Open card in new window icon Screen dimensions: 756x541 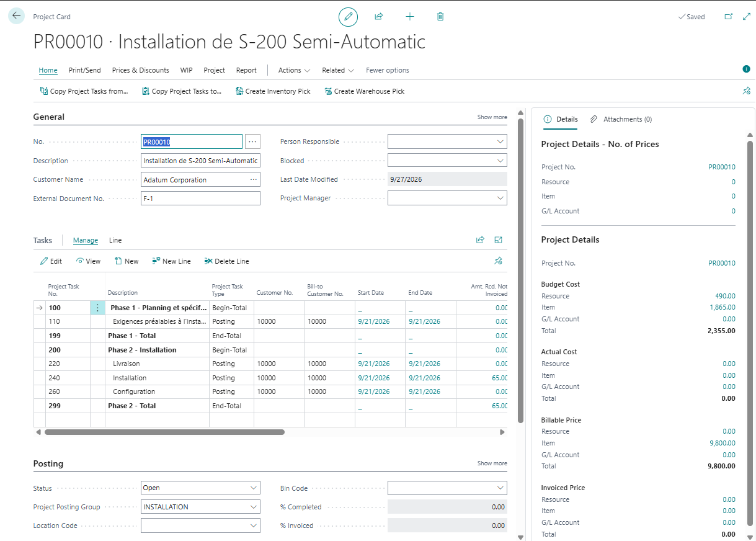(729, 17)
